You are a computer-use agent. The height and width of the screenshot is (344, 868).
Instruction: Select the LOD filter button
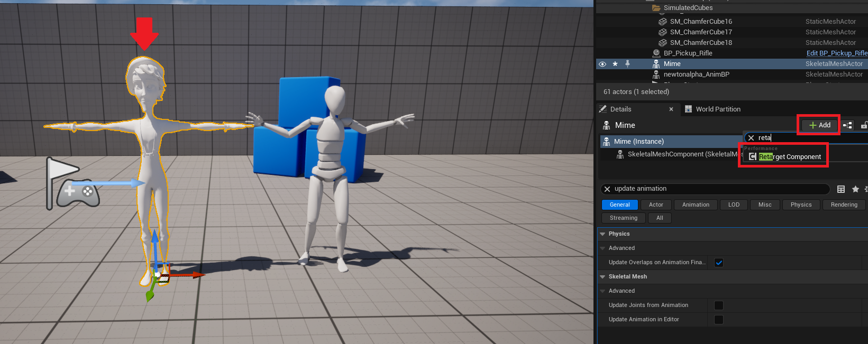(x=734, y=205)
